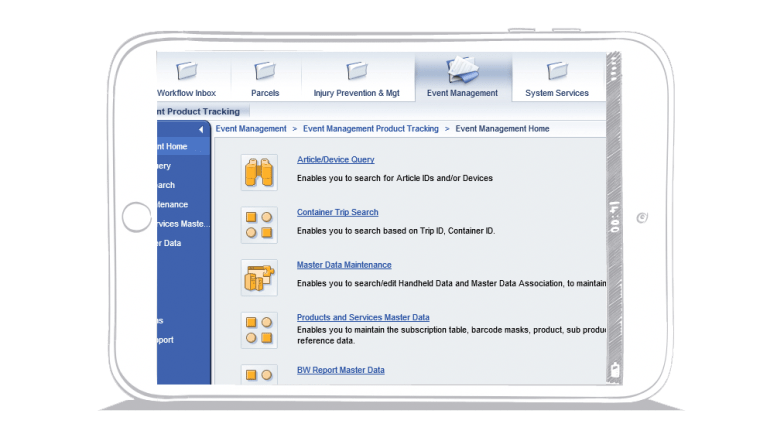Click Event Management Product Tracking breadcrumb
The width and height of the screenshot is (760, 441).
coord(371,129)
